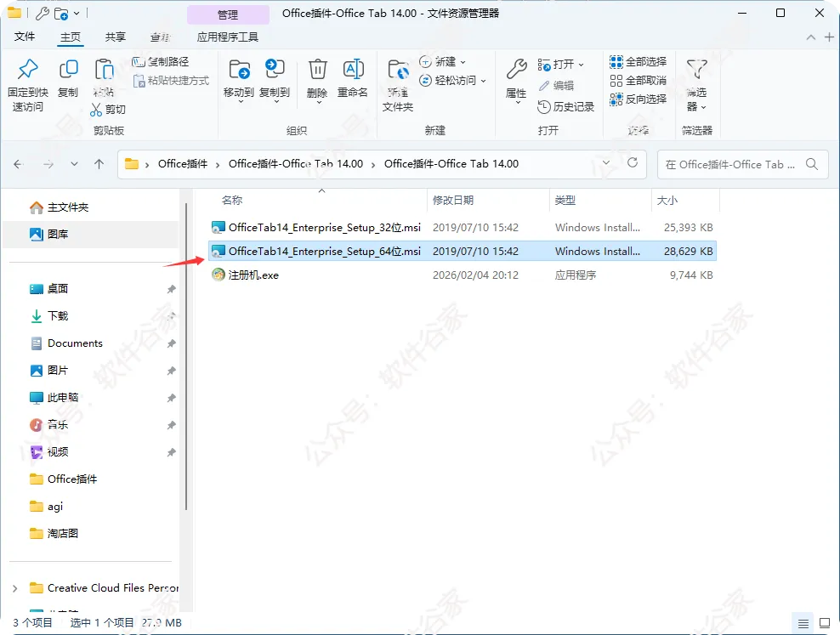Click the New Folder icon

point(398,71)
